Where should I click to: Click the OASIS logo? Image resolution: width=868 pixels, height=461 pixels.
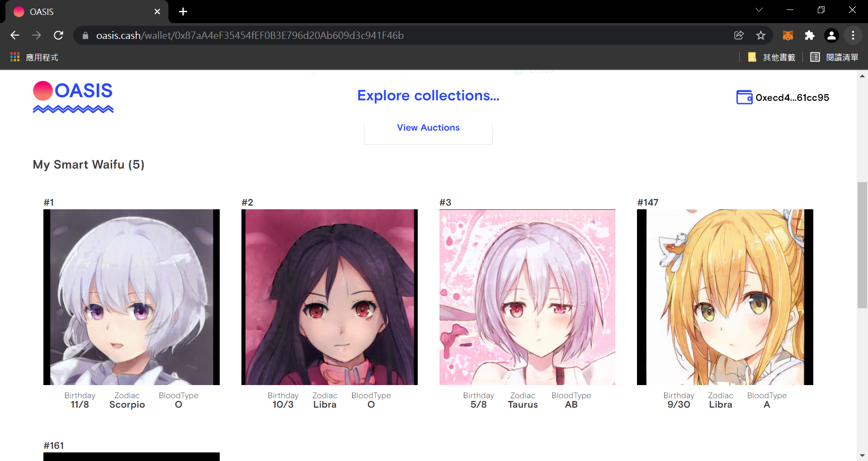click(73, 97)
